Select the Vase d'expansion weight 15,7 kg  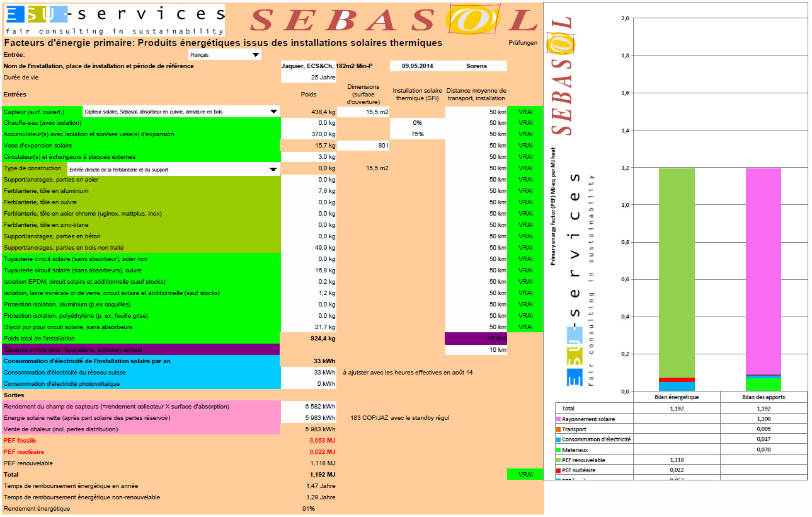(x=309, y=146)
